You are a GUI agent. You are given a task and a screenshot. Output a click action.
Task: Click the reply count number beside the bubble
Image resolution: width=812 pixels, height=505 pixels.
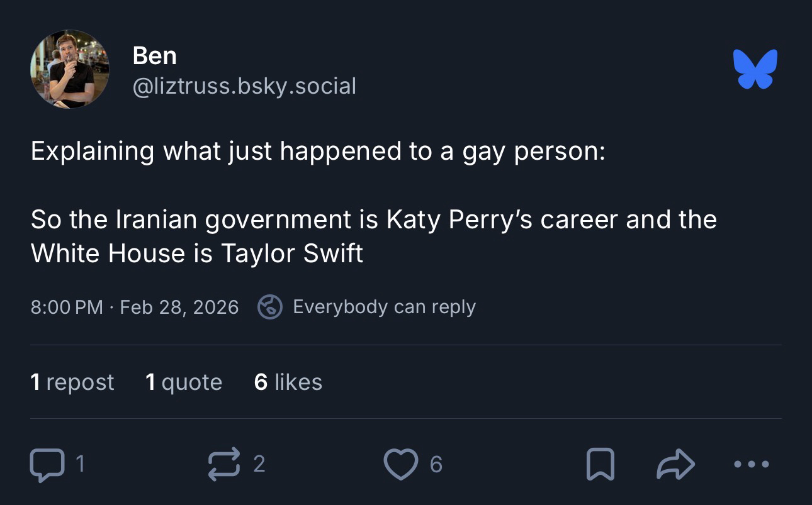(81, 464)
